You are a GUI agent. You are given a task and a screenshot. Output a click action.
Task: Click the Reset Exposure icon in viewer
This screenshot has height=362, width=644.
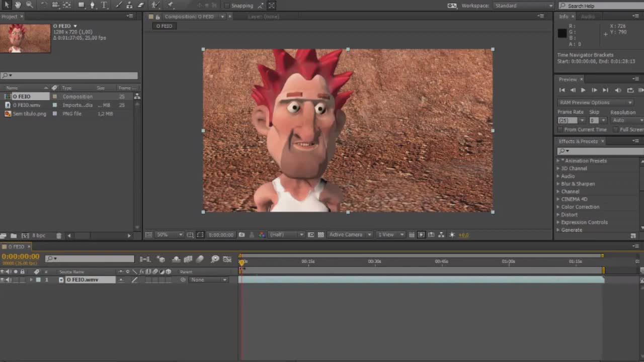pos(452,235)
